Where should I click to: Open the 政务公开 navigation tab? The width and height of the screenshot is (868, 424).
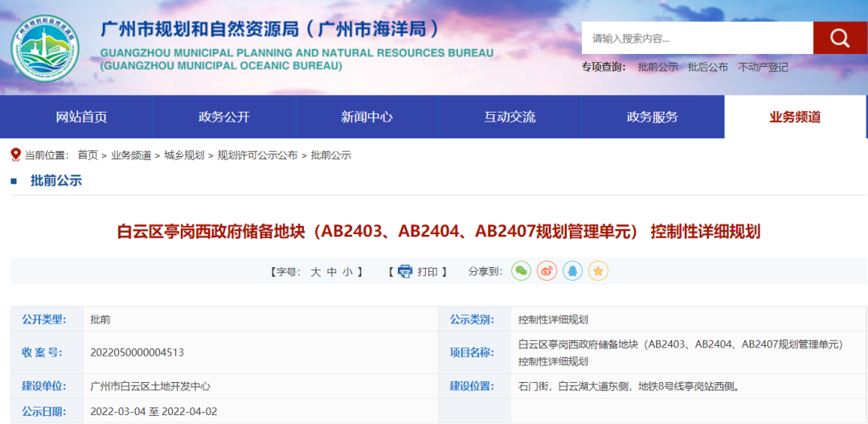224,117
